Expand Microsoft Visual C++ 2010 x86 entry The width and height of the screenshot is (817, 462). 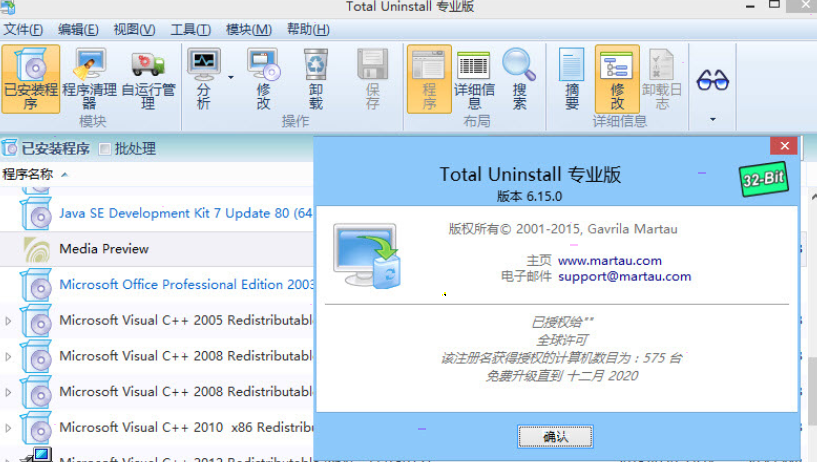tap(8, 428)
